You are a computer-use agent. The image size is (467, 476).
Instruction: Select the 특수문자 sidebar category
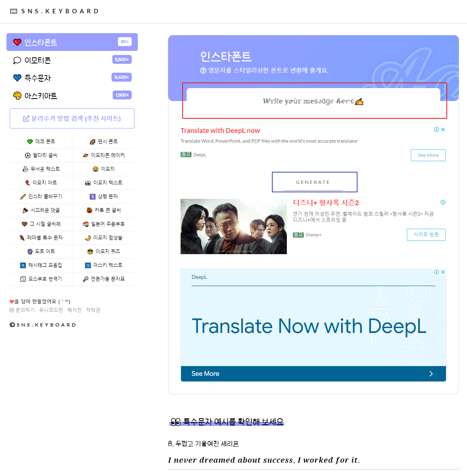click(36, 78)
